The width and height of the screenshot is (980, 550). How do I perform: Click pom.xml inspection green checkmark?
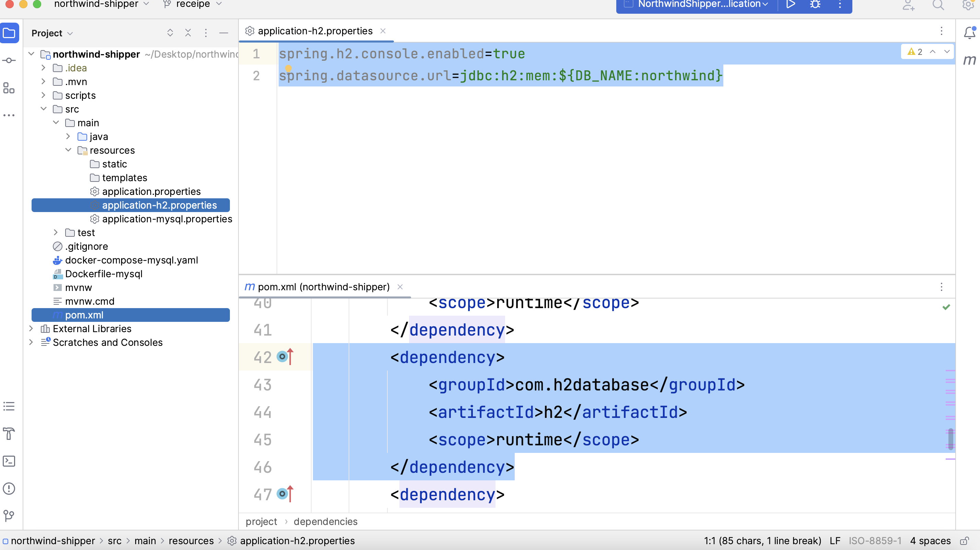coord(946,307)
